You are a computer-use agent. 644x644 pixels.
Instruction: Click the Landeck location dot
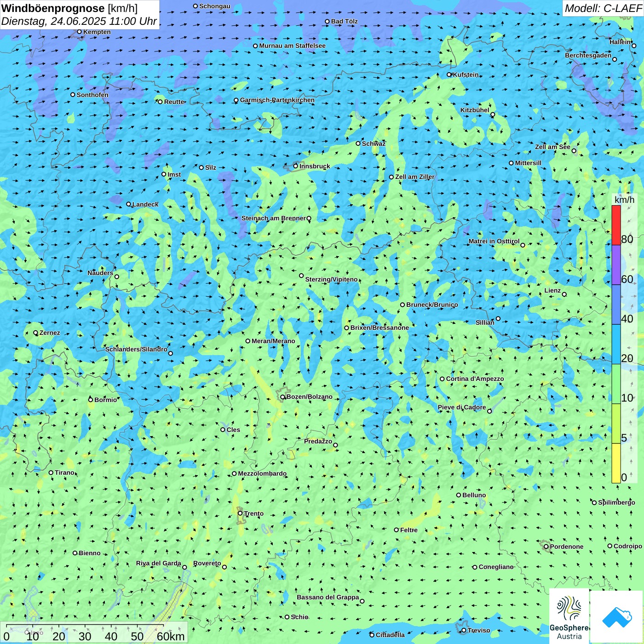(x=129, y=204)
